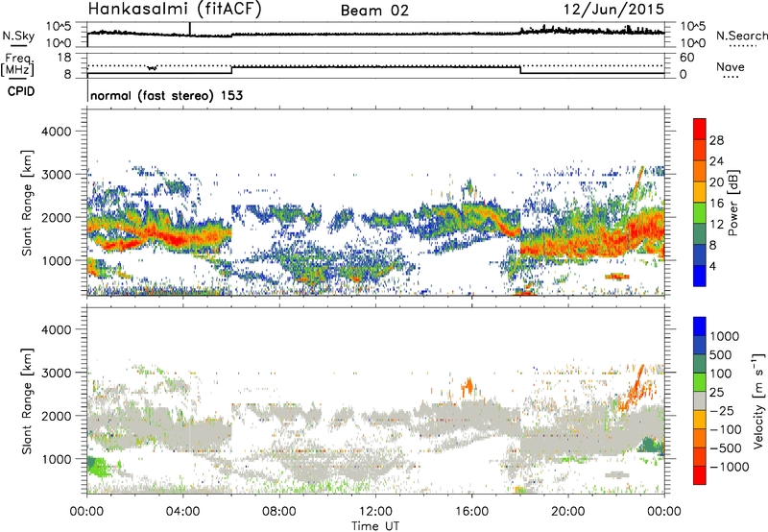Click the Nave legend label
Screen dimensions: 768x532
click(731, 66)
